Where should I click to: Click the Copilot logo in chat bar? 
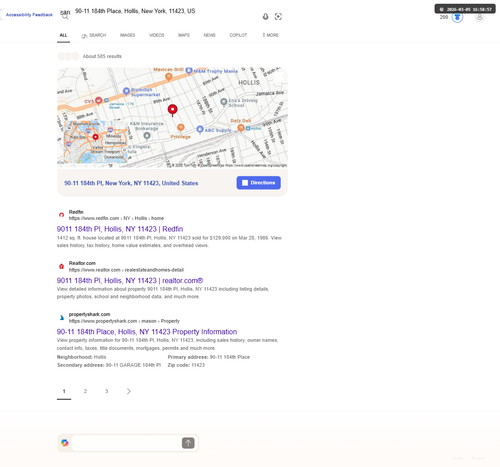(65, 443)
